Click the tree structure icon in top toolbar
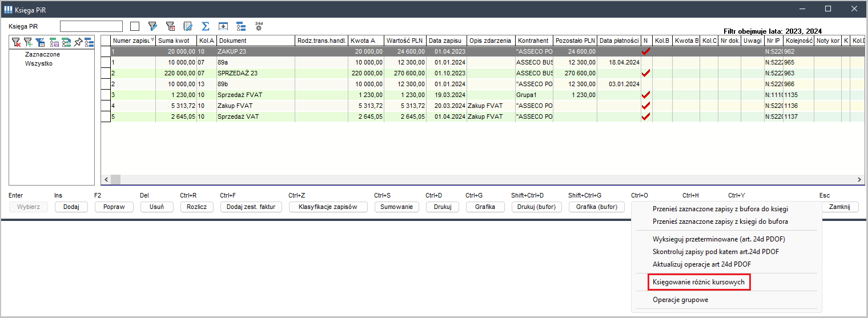Image resolution: width=868 pixels, height=318 pixels. tap(241, 26)
